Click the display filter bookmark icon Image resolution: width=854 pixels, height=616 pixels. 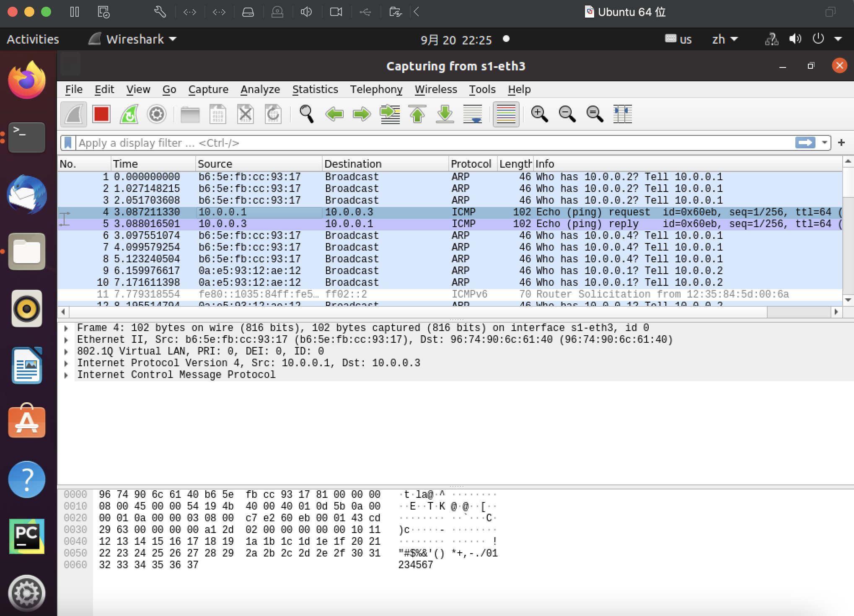tap(68, 143)
